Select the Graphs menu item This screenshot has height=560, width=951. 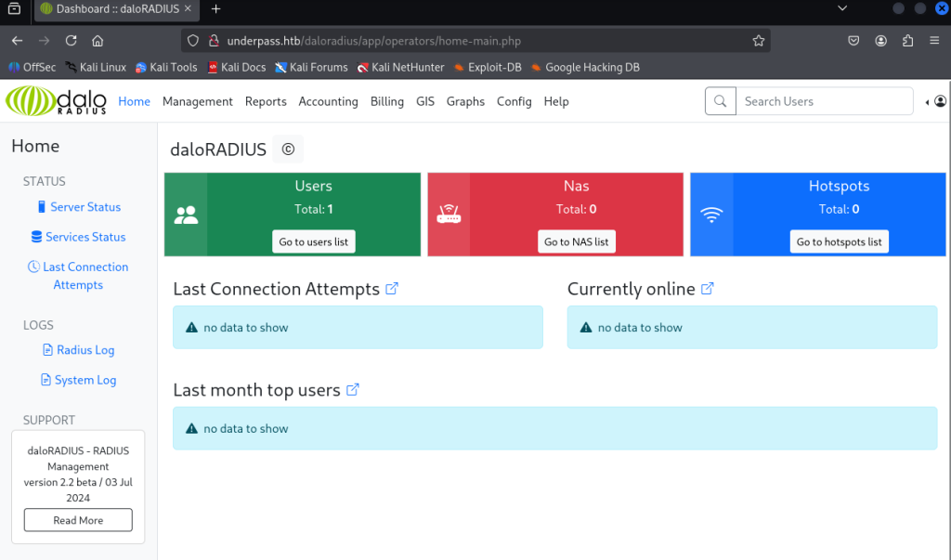[465, 101]
